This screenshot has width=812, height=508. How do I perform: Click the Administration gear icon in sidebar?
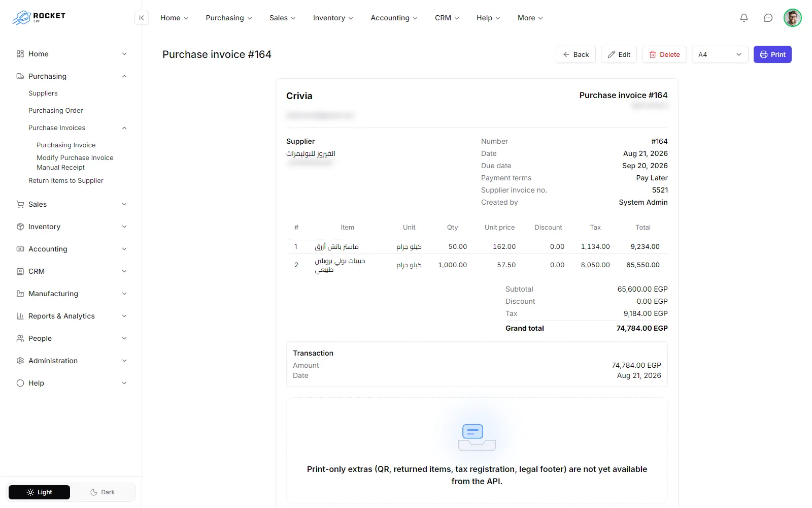[20, 361]
